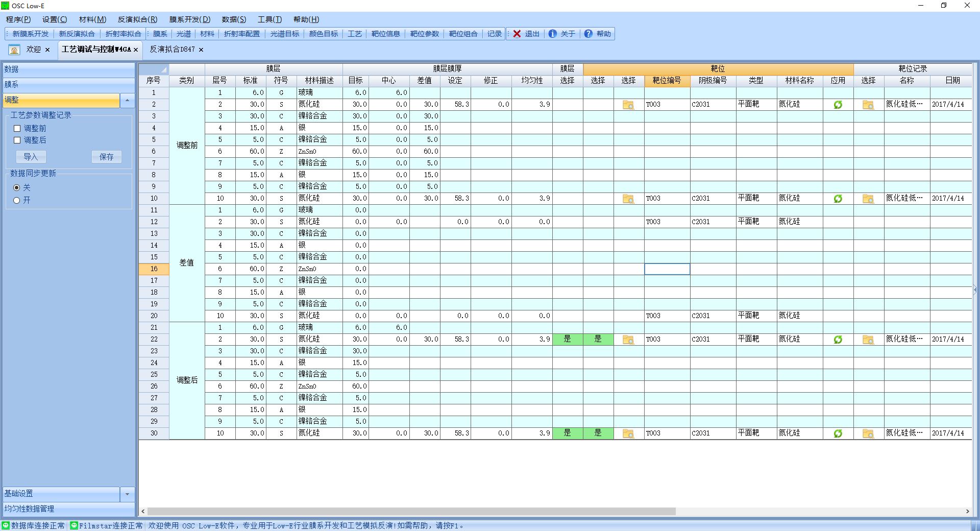Screen dimensions: 980x531
Task: Open the 均匀性数据管理 sidebar section
Action: (68, 509)
